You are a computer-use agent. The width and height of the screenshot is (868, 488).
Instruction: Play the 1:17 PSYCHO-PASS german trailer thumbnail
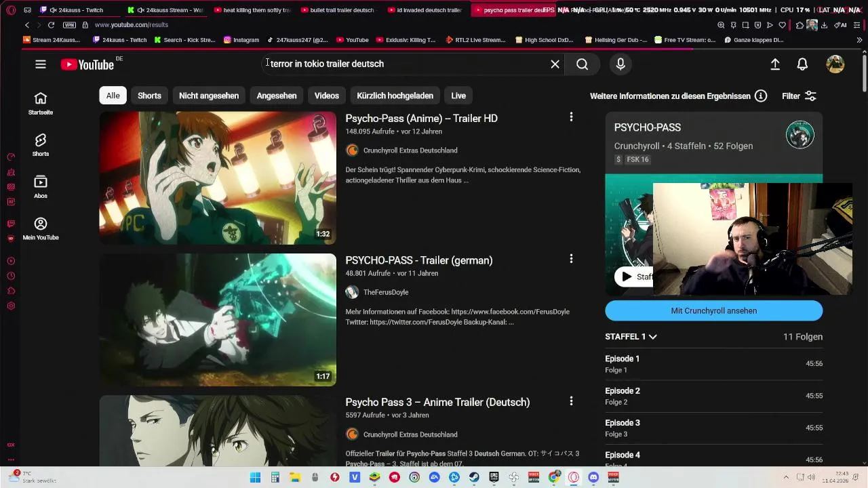(218, 320)
